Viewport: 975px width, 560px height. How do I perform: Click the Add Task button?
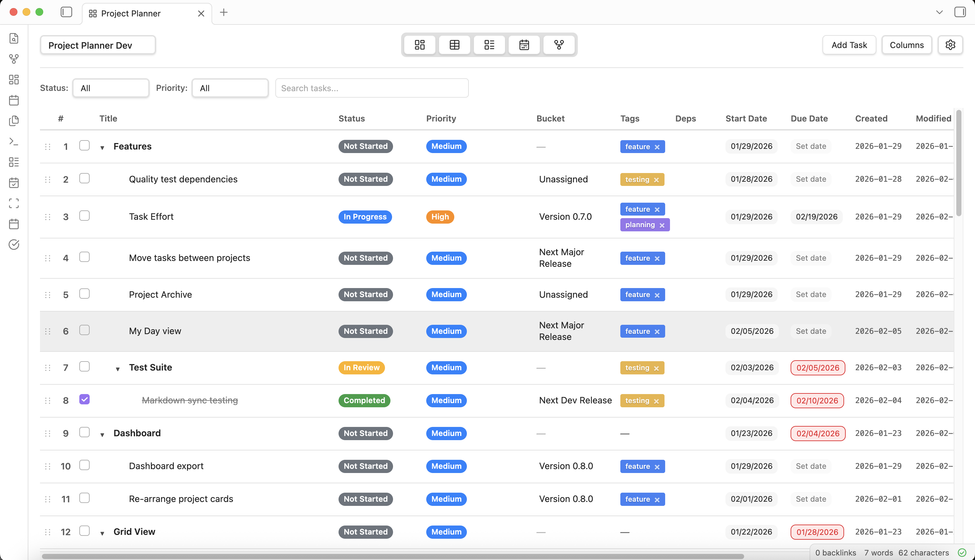point(849,44)
